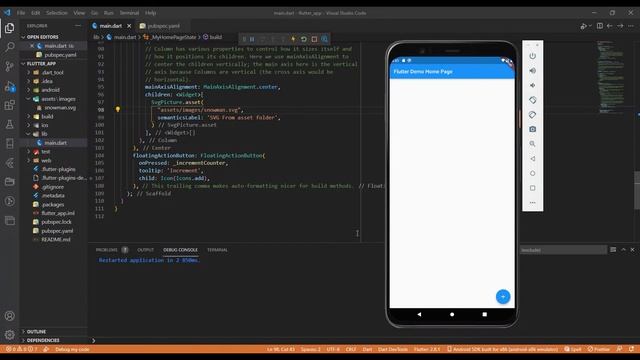
Task: Expand the .dart_tool folder
Action: point(53,72)
